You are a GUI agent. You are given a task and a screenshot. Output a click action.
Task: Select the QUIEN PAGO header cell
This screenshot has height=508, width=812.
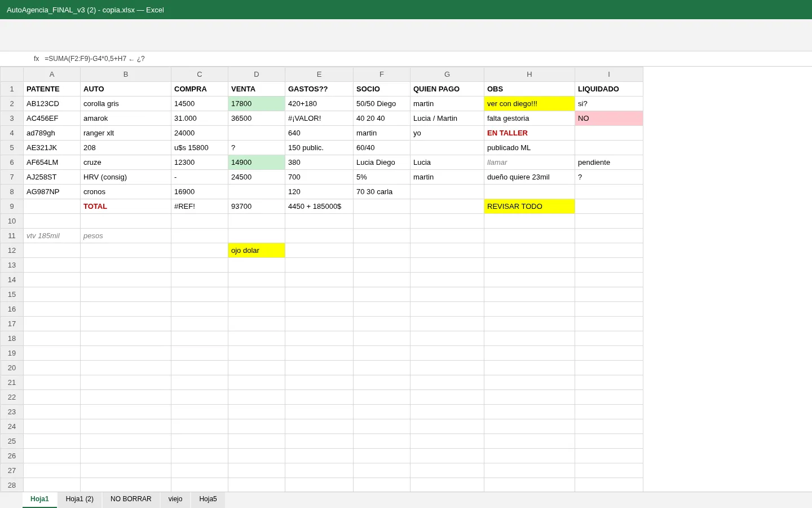[447, 89]
